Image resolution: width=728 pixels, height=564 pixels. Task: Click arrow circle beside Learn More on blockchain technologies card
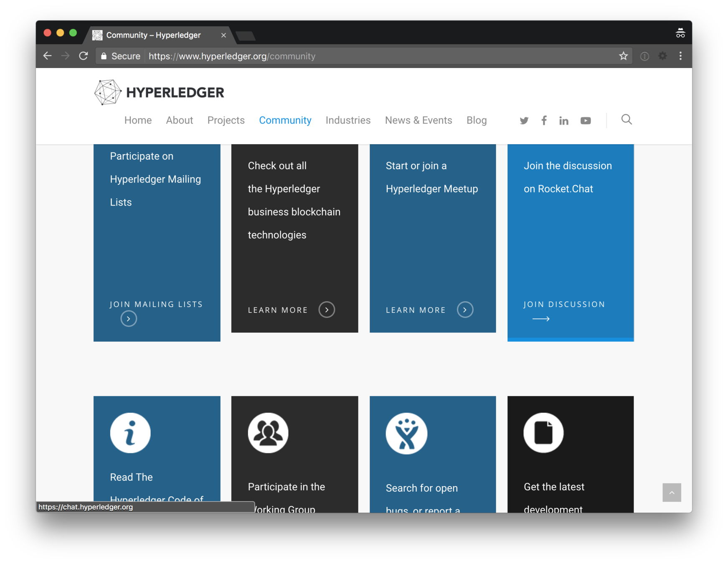tap(327, 310)
